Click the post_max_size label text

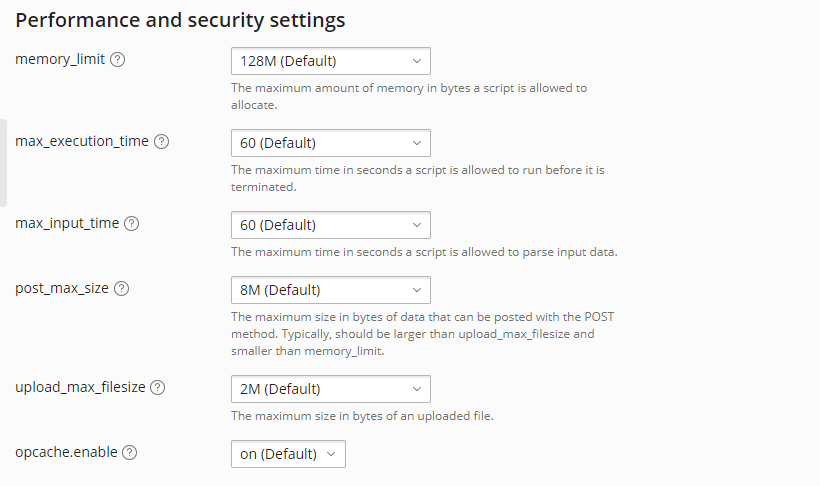click(62, 289)
